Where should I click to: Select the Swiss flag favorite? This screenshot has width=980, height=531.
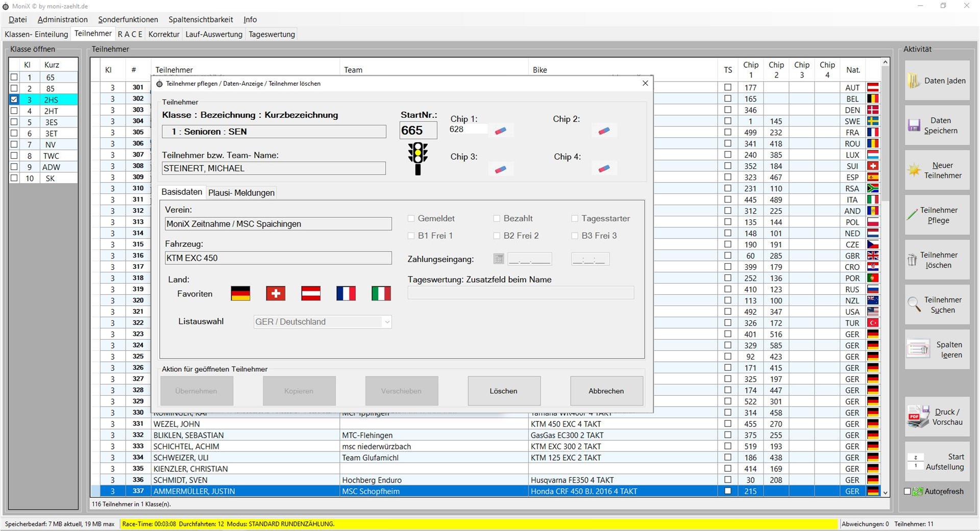276,293
